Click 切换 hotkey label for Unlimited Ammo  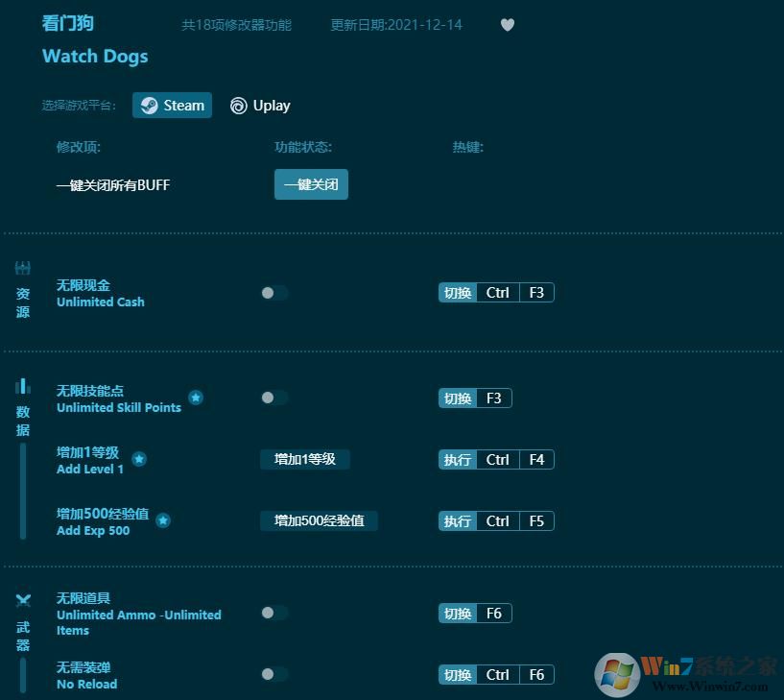[x=458, y=614]
